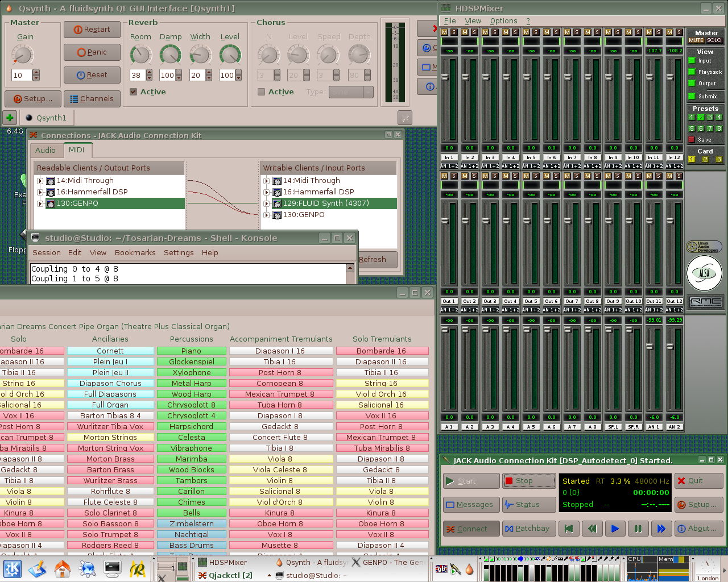Click JACK transport fast-forward icon
Screen dimensions: 728x582
(661, 529)
